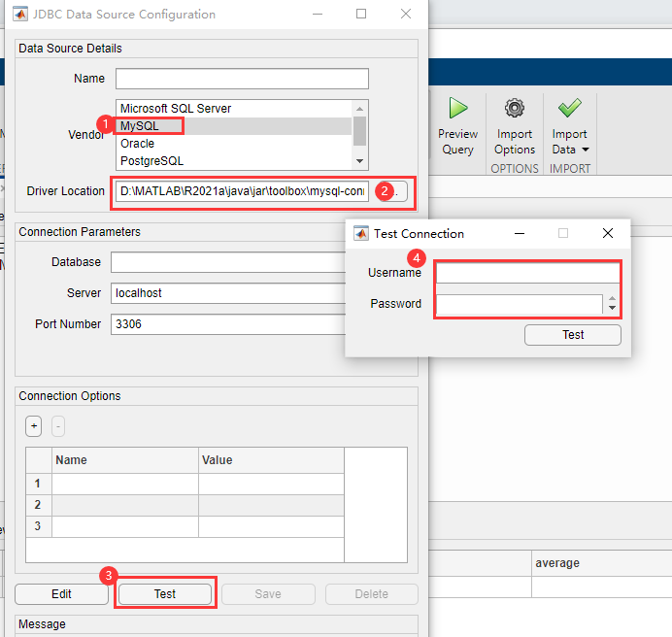The width and height of the screenshot is (672, 637).
Task: Select row header 2 in options table
Action: (x=39, y=505)
